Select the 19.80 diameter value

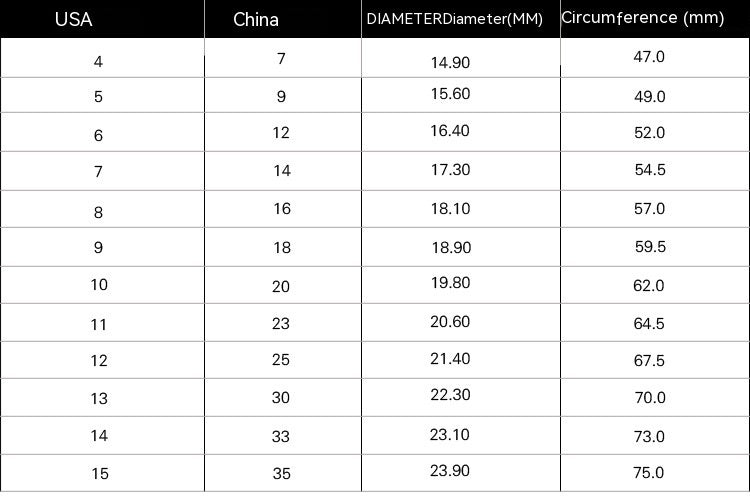(450, 283)
